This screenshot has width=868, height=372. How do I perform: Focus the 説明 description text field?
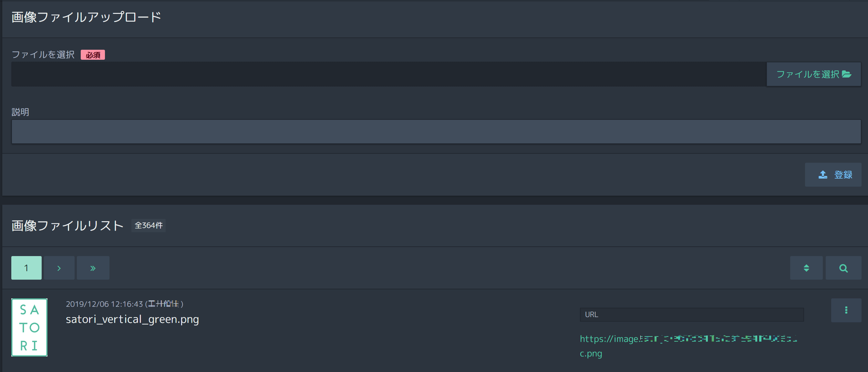(436, 132)
